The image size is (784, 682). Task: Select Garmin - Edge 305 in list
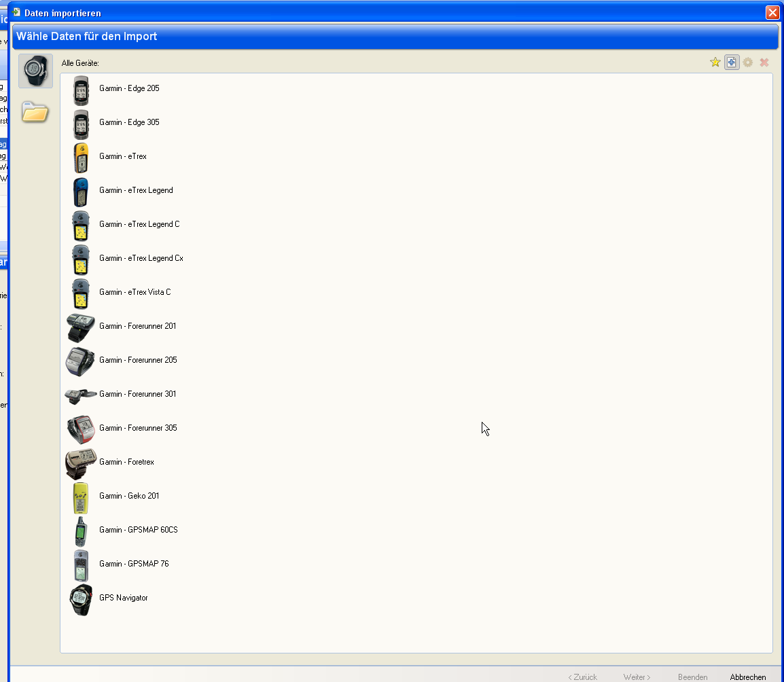(129, 122)
